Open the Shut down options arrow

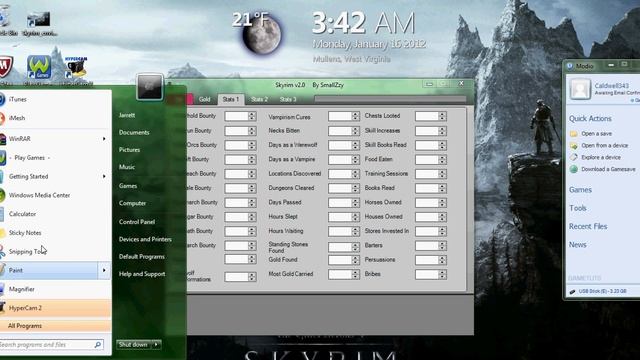coord(156,345)
